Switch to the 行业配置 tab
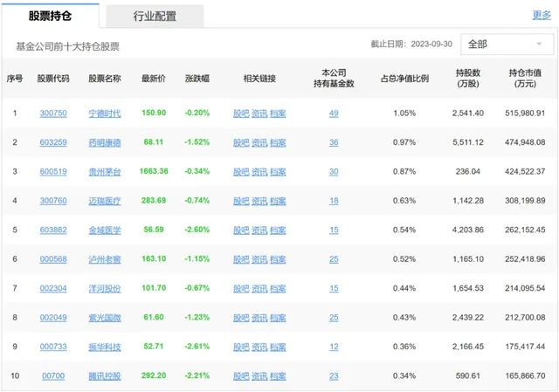The height and width of the screenshot is (392, 559). [154, 16]
